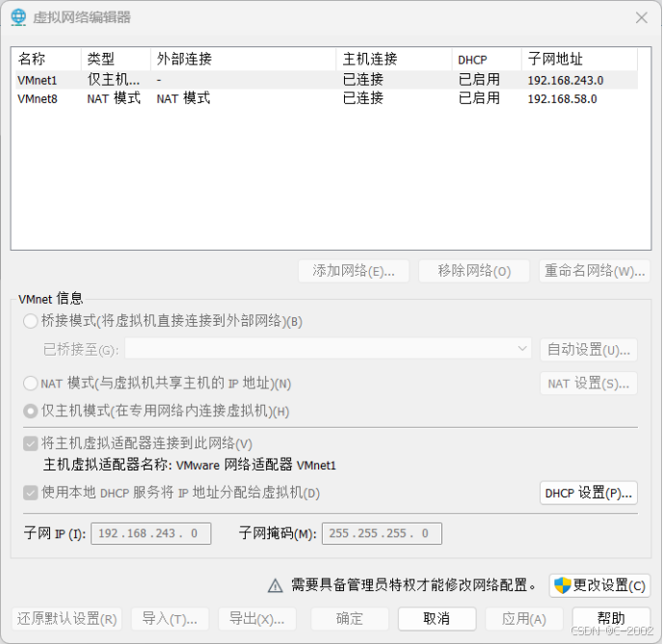Click the 子网地址 column header
This screenshot has width=663, height=644.
click(579, 59)
